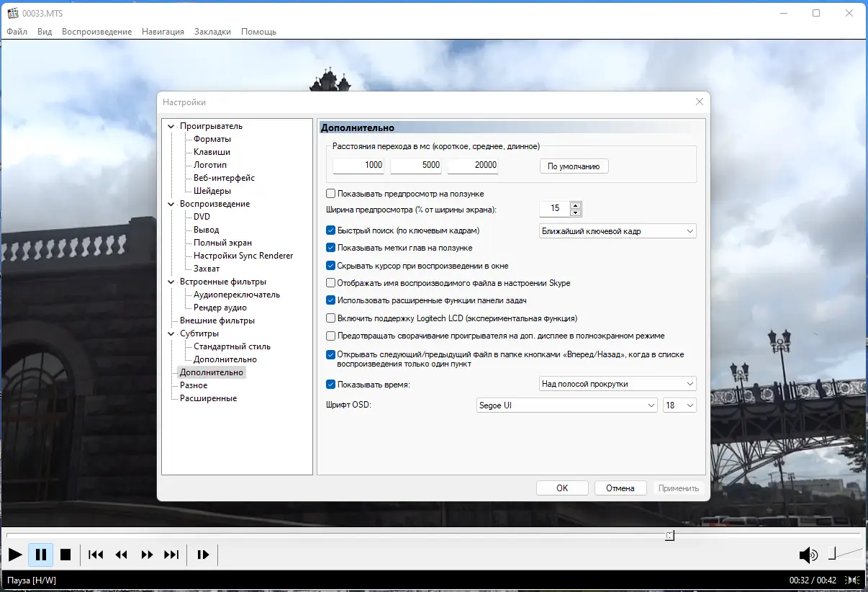
Task: Jump to the previous file with the skip-back icon
Action: point(96,555)
